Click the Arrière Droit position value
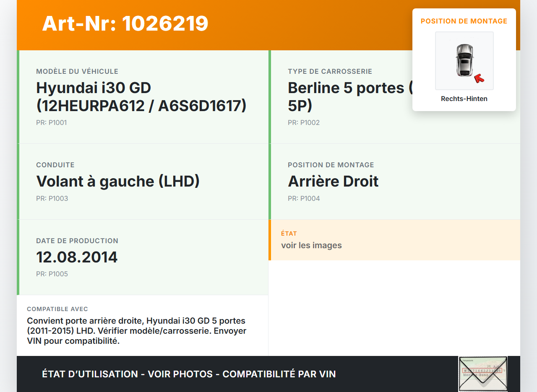The height and width of the screenshot is (392, 537). 333,182
